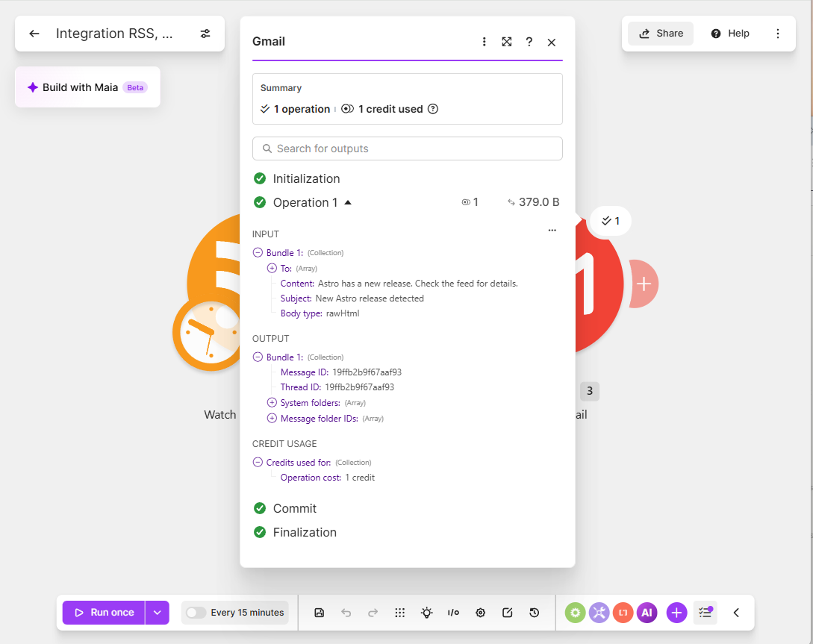Collapse the OUTPUT Bundle 1 collection

(x=258, y=357)
